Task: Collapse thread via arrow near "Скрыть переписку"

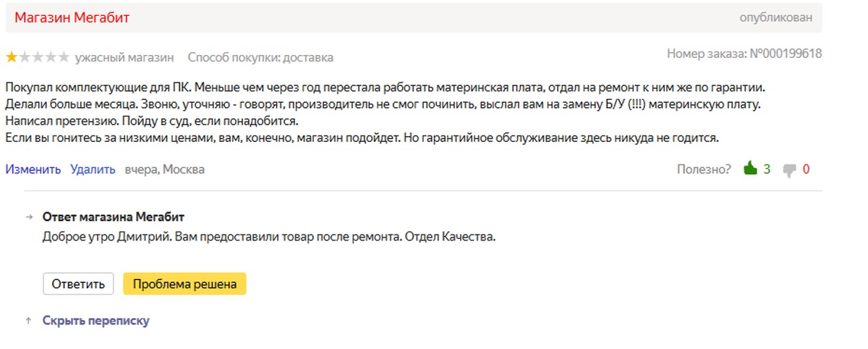Action: pyautogui.click(x=28, y=320)
